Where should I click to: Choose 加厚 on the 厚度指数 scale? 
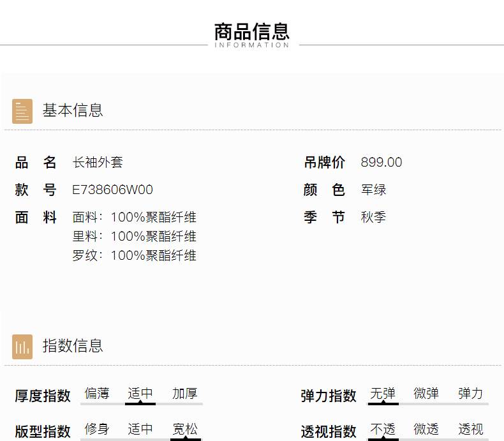coord(184,394)
